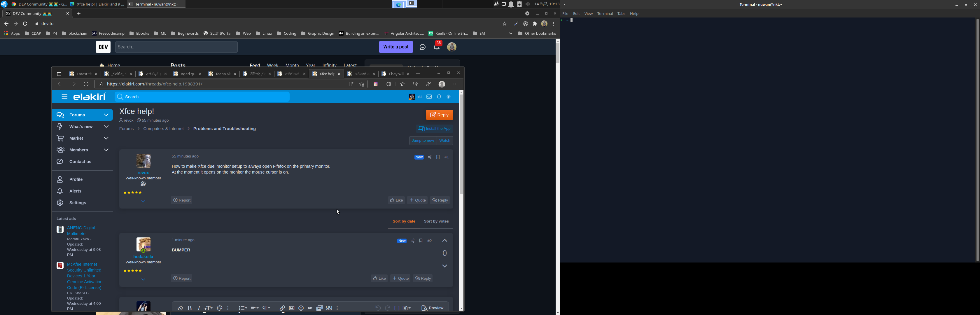Image resolution: width=980 pixels, height=315 pixels.
Task: Toggle BB code mode in editor
Action: (x=397, y=308)
